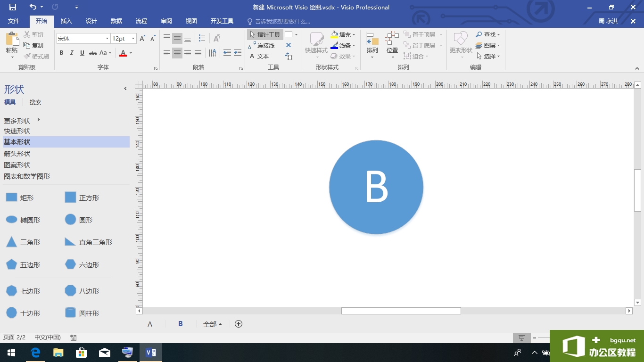Switch to page tab A

tap(150, 324)
